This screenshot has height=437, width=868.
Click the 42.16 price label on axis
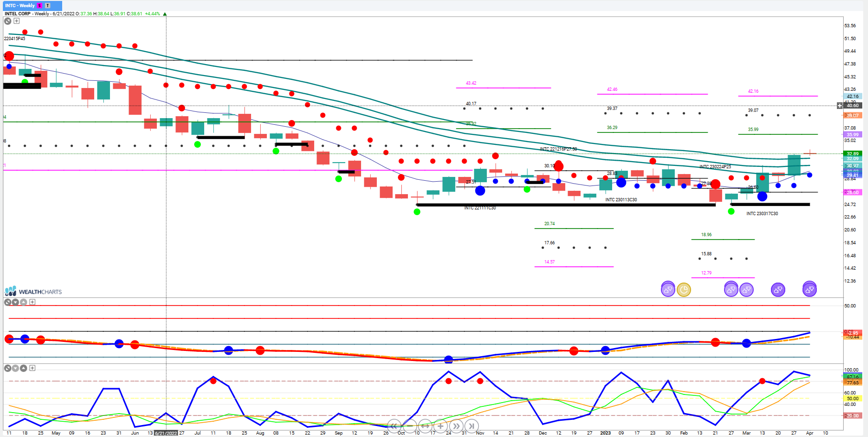(x=853, y=97)
